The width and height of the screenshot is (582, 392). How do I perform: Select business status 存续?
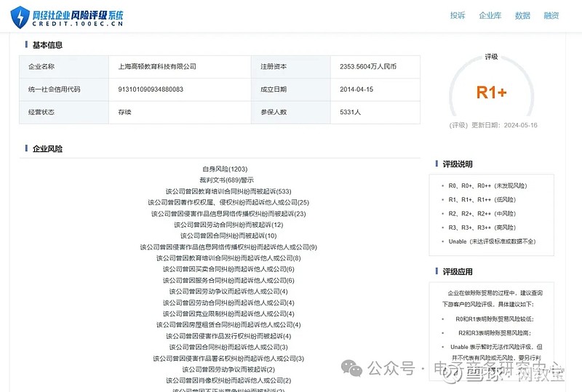tap(124, 112)
